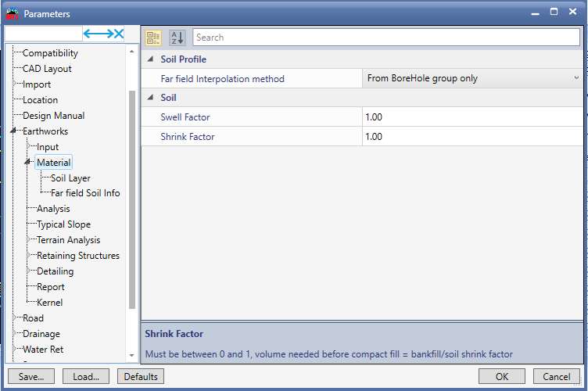
Task: Select Input under Earthworks
Action: coord(48,147)
